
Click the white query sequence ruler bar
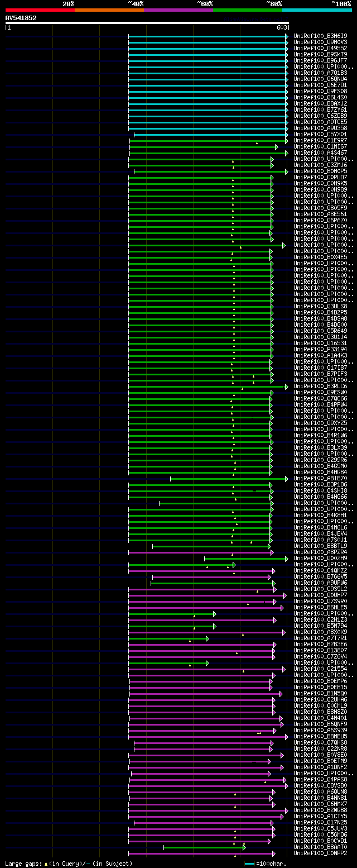pyautogui.click(x=147, y=23)
